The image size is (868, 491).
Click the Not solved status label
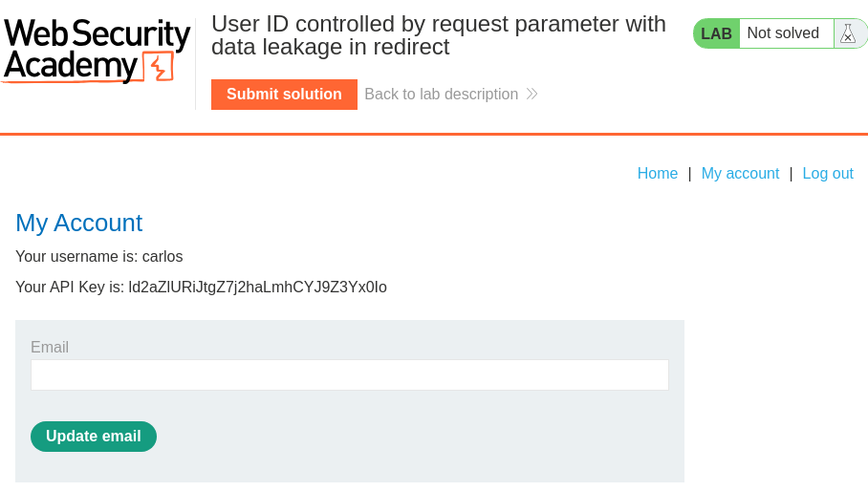tap(783, 33)
